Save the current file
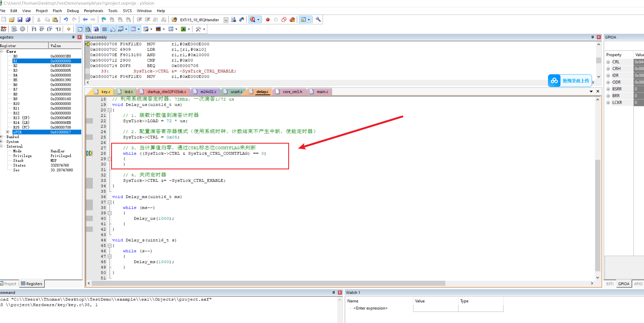 [x=20, y=20]
